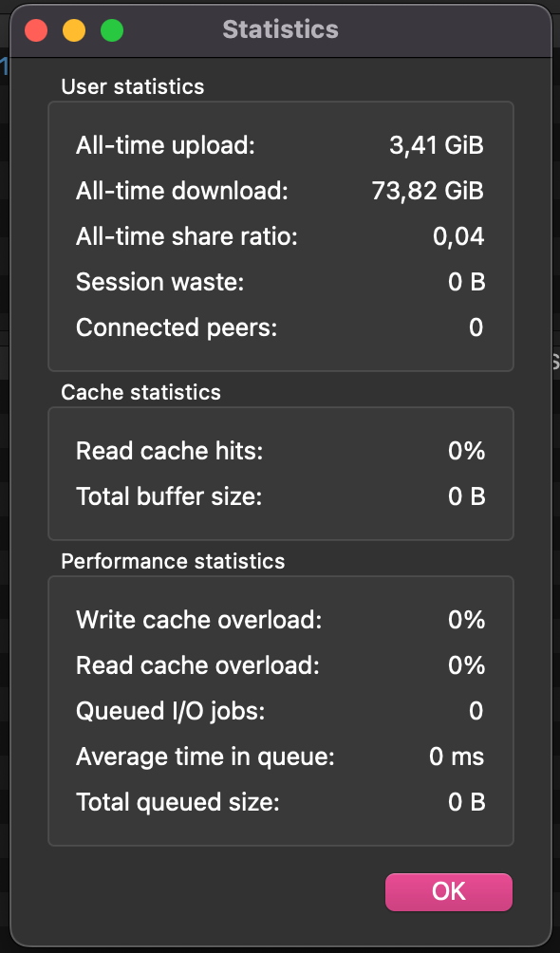560x953 pixels.
Task: Select the Total queued size label
Action: click(x=177, y=802)
